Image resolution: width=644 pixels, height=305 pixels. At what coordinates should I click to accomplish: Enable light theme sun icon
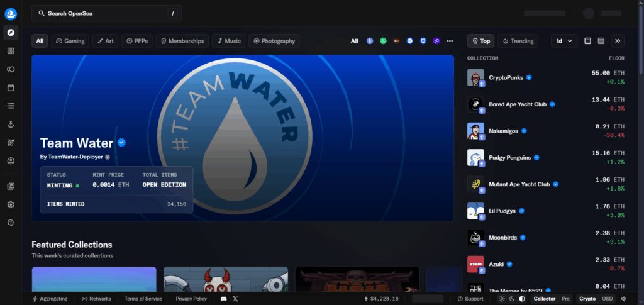click(x=502, y=299)
